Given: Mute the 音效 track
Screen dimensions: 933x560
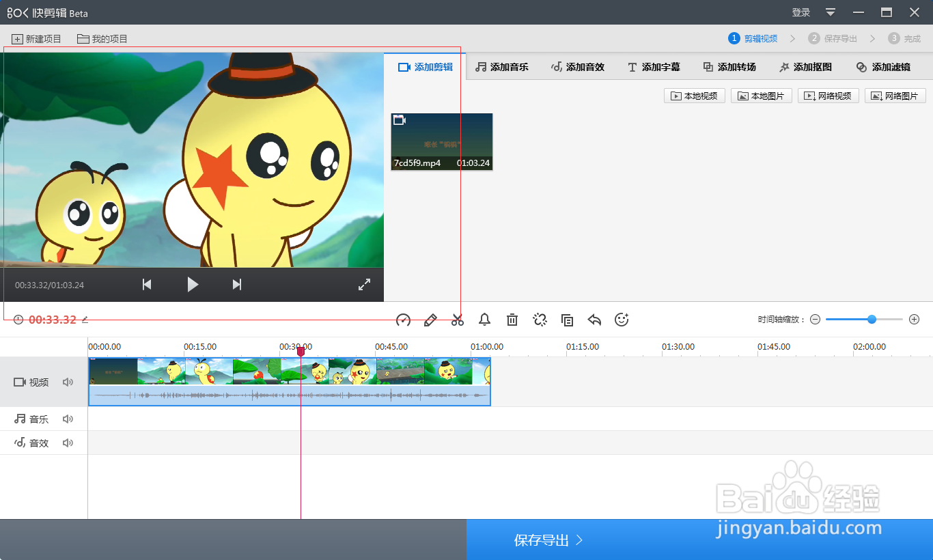Looking at the screenshot, I should (68, 443).
